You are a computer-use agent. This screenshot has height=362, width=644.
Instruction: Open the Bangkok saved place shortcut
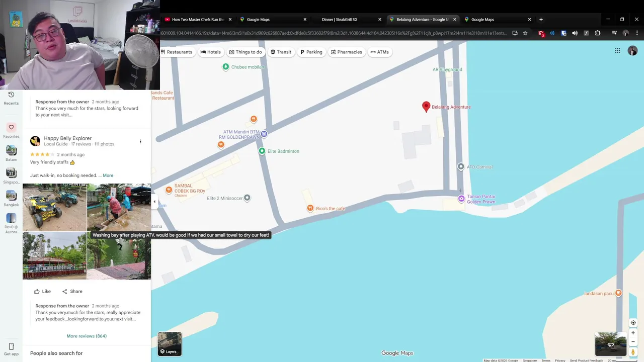click(11, 198)
